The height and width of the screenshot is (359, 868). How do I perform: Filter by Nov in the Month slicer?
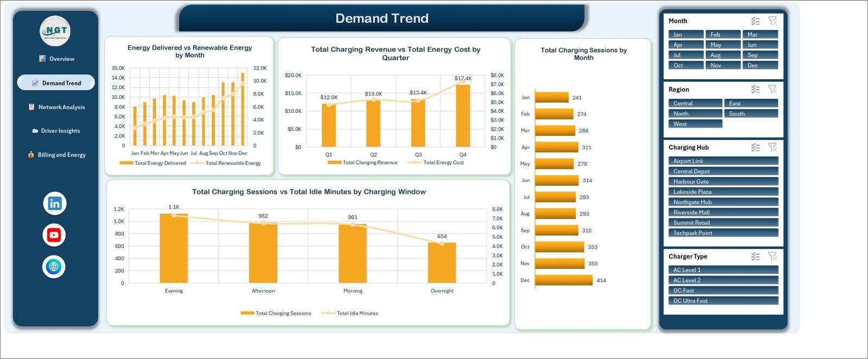[723, 65]
